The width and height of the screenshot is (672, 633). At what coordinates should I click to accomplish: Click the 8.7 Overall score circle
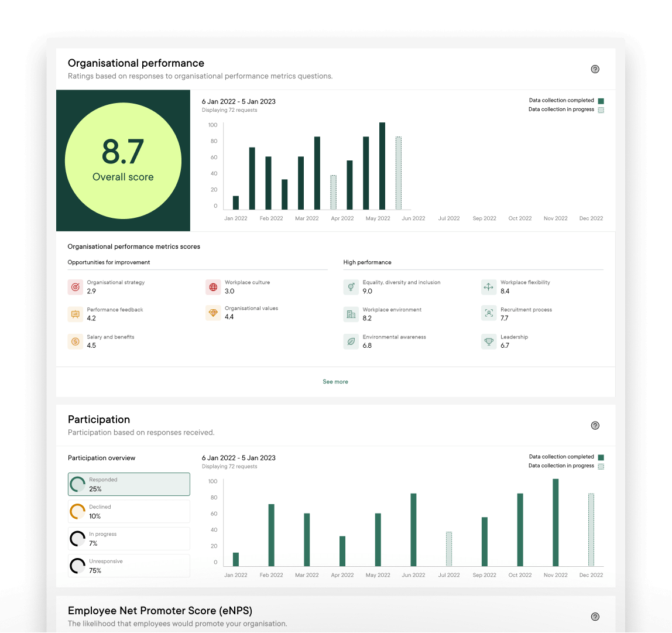(x=123, y=160)
